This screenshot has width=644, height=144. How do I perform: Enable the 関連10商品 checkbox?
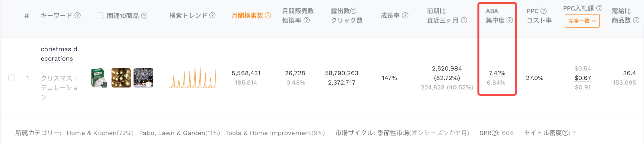tap(100, 16)
